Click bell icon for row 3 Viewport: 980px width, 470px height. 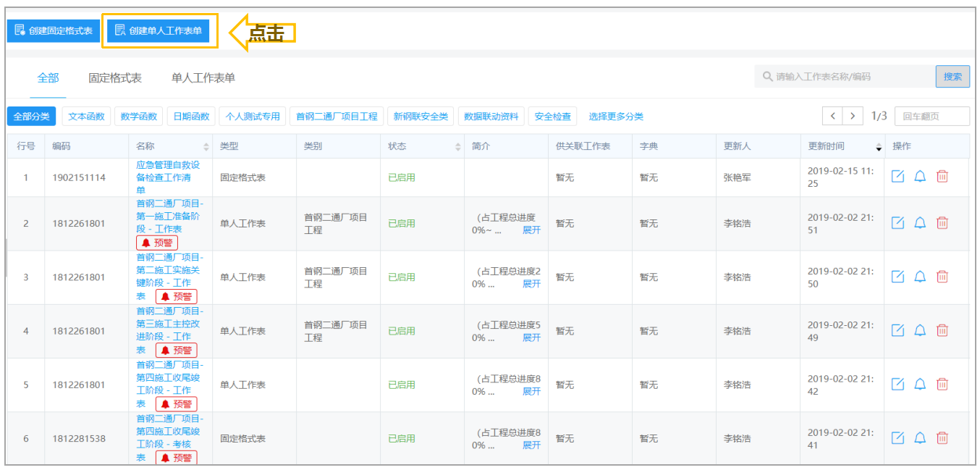pyautogui.click(x=920, y=277)
